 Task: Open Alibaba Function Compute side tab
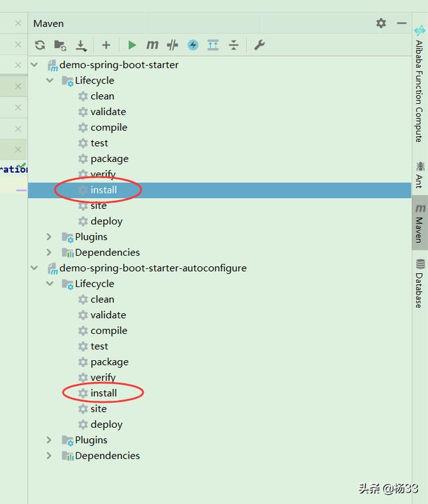[419, 84]
